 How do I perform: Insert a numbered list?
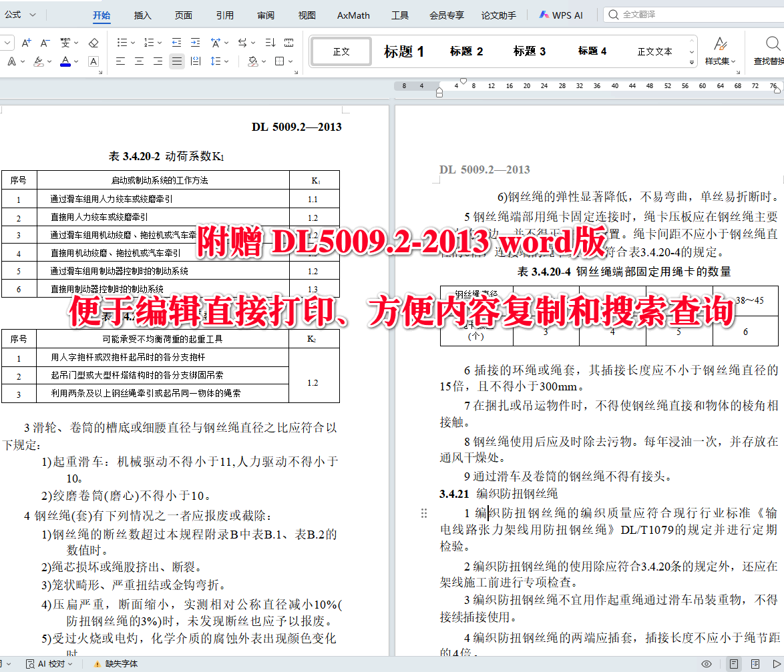(x=149, y=43)
